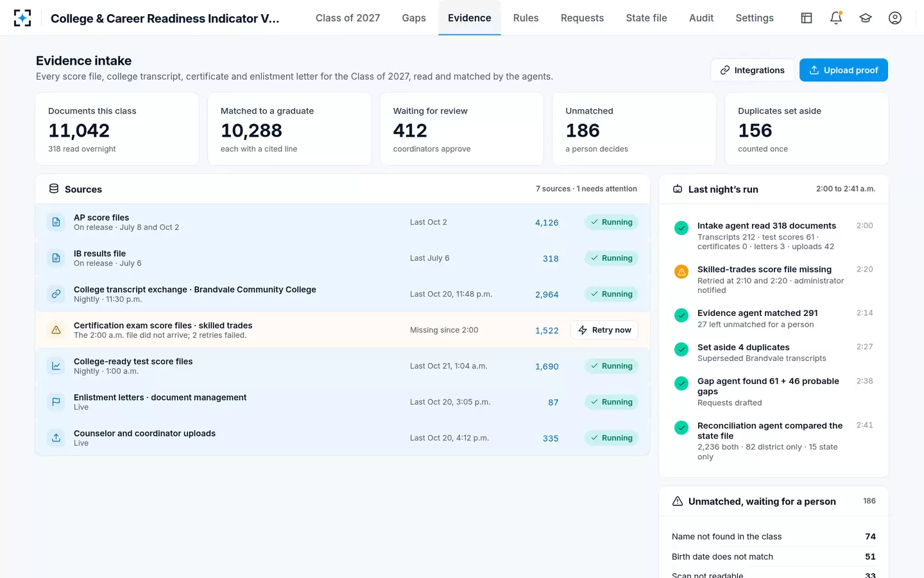924x578 pixels.
Task: Click the chart icon for College-ready test score files
Action: point(56,366)
